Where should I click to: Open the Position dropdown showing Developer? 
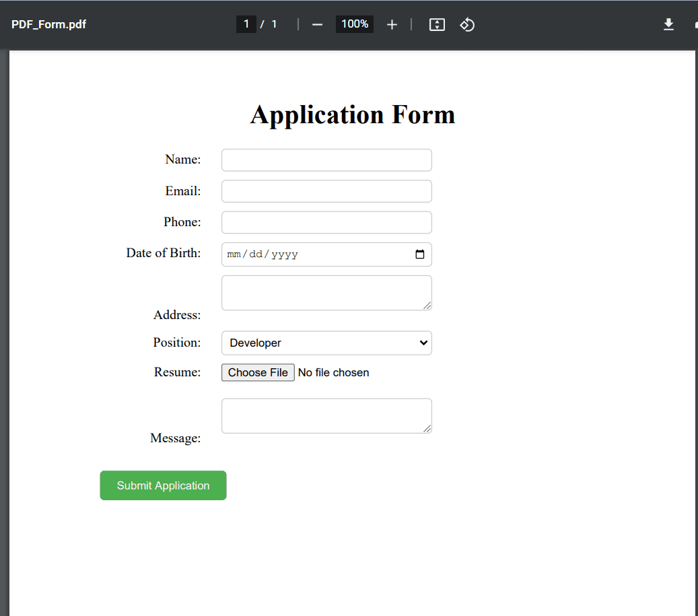tap(326, 343)
